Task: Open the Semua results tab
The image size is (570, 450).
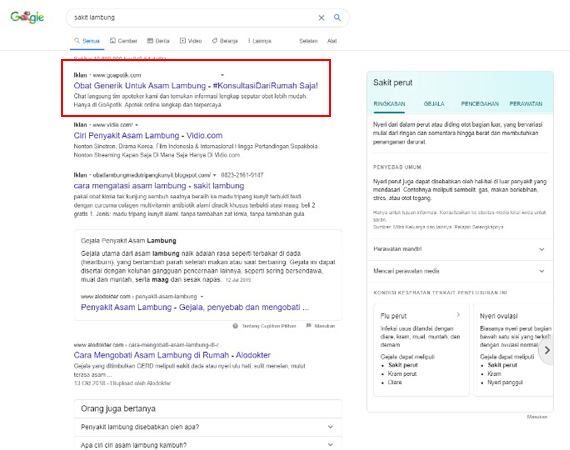Action: (x=87, y=41)
